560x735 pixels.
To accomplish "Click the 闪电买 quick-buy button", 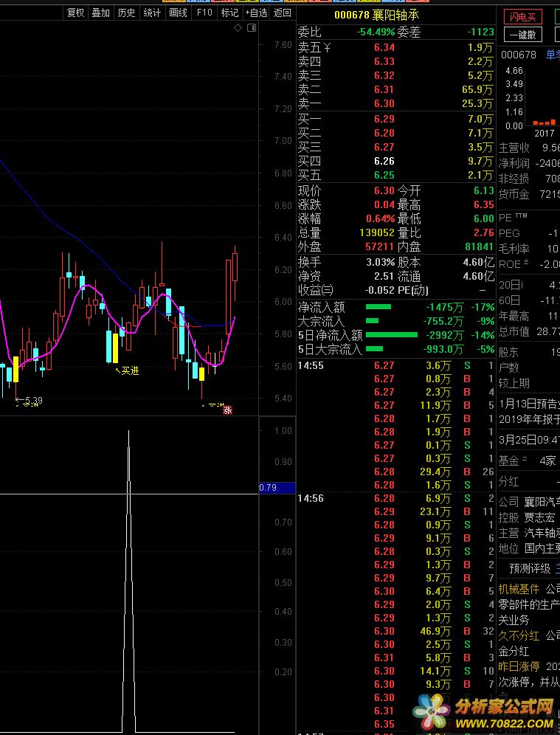I will [x=523, y=17].
